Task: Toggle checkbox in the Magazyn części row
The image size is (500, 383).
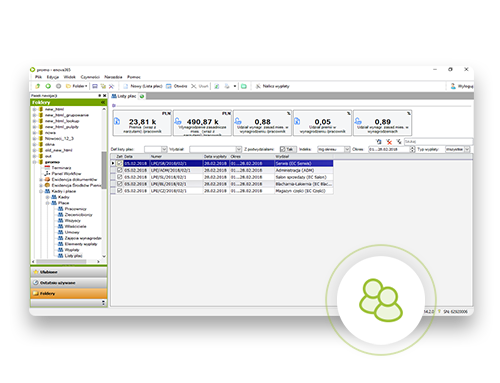Action: [x=119, y=191]
